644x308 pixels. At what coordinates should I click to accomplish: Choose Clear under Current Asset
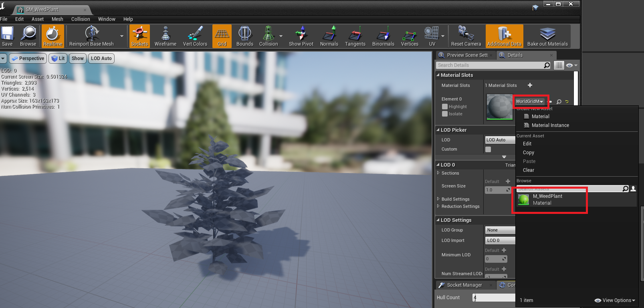[x=528, y=170]
